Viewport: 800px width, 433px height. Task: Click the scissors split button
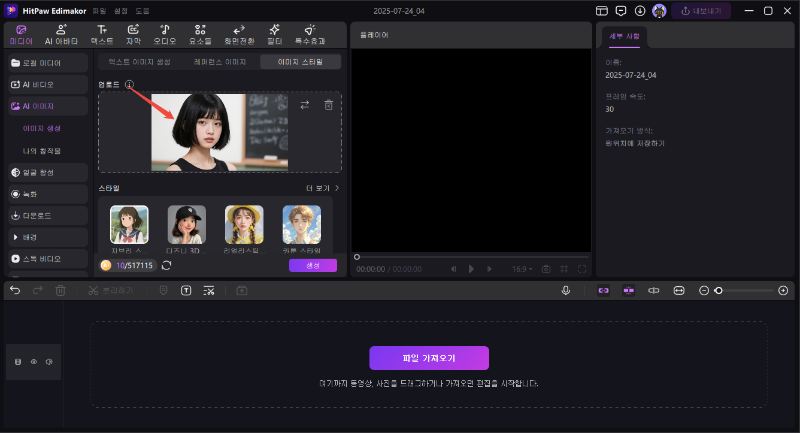coord(110,290)
